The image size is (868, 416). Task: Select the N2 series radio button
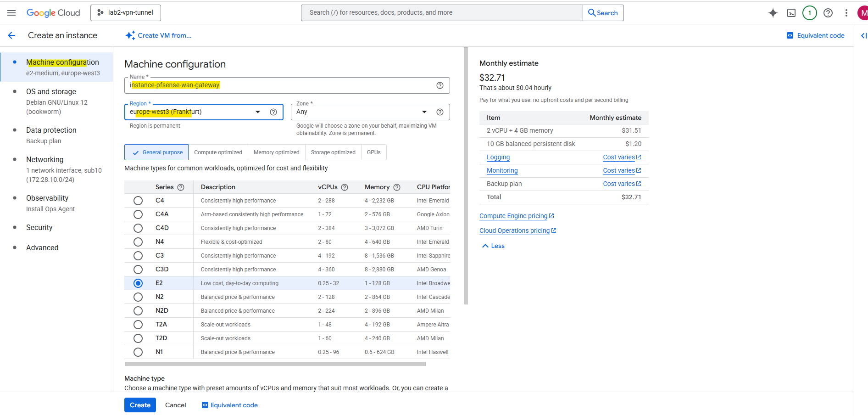pyautogui.click(x=138, y=297)
